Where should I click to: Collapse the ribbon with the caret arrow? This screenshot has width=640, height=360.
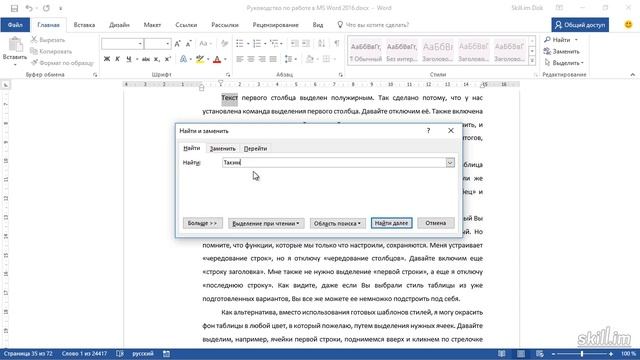[x=632, y=75]
